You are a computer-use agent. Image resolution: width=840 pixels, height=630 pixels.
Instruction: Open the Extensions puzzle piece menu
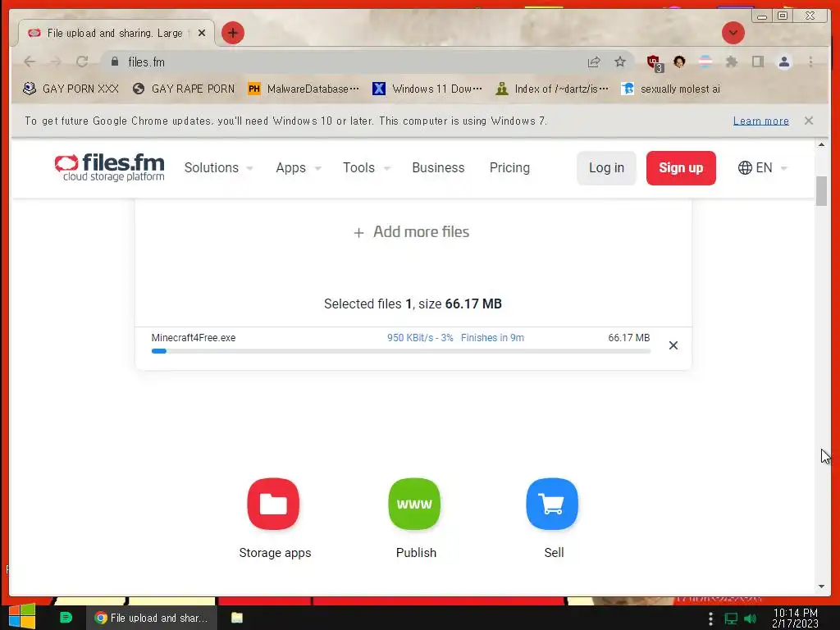(731, 62)
